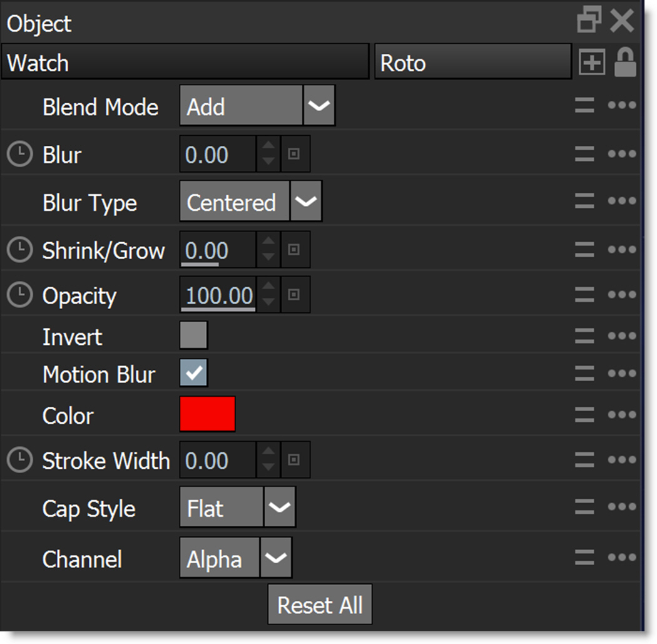This screenshot has height=644, width=657.
Task: Click the Opacity animation clock icon
Action: 19,295
